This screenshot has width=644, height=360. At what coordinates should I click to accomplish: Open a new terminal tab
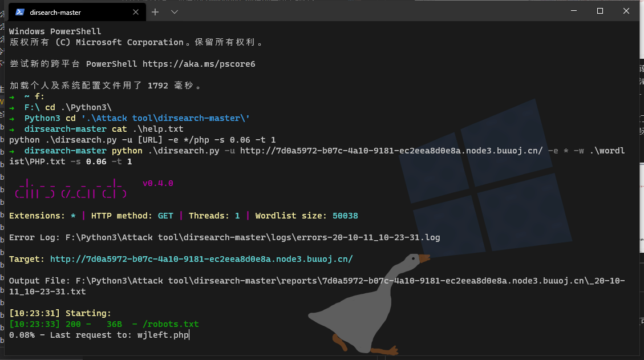pos(155,12)
